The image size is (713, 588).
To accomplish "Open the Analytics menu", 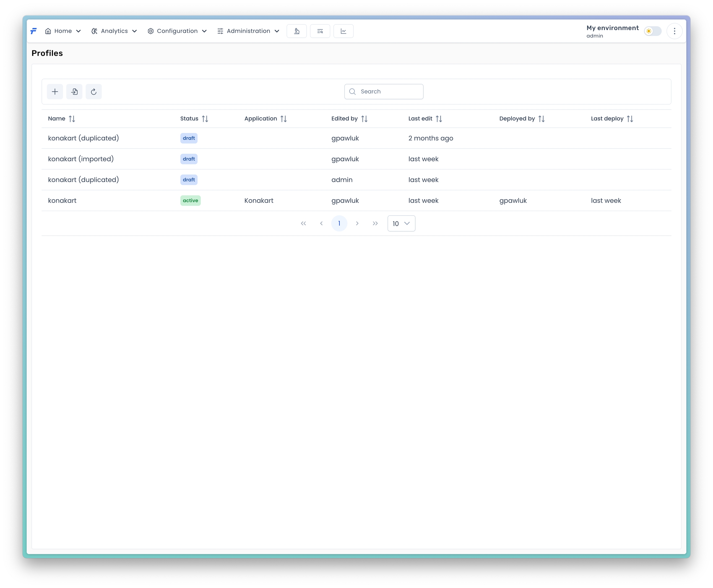I will 114,31.
